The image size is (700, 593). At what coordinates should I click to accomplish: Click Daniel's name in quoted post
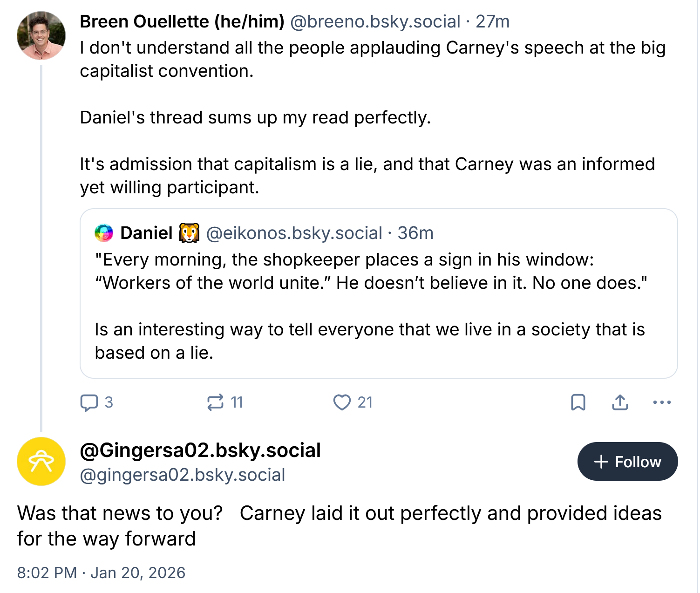[x=147, y=233]
